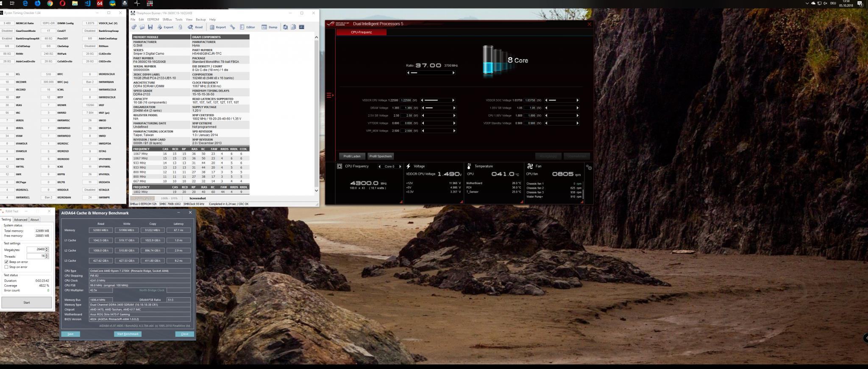The image size is (868, 369).
Task: Click the Megabytes stepper in RAM Test
Action: tap(47, 249)
